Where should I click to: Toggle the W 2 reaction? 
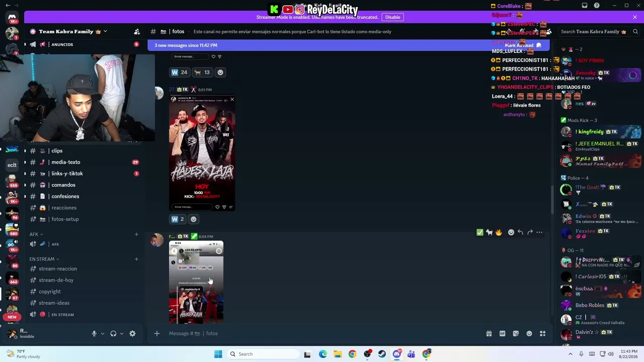point(178,219)
